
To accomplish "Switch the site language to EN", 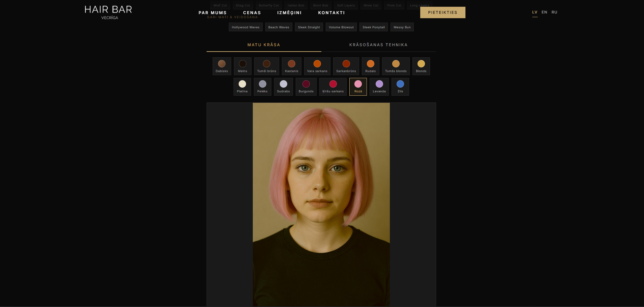I will [x=544, y=12].
